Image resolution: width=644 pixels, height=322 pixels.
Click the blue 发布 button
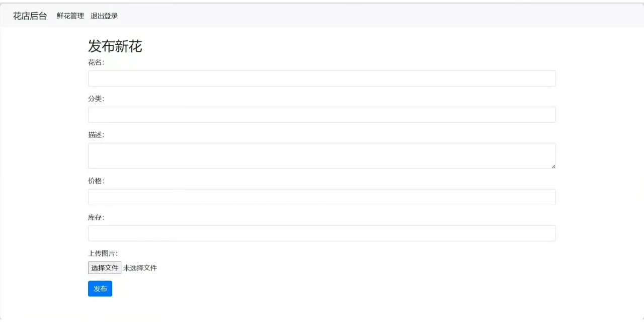100,289
